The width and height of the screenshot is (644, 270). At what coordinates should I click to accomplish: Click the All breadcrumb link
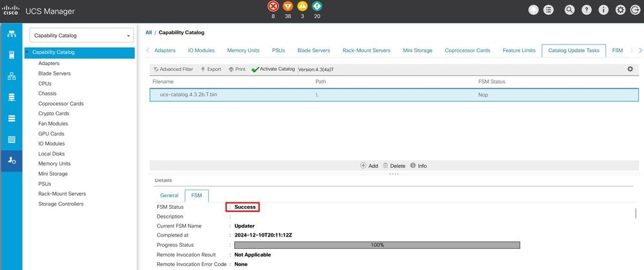pyautogui.click(x=148, y=32)
